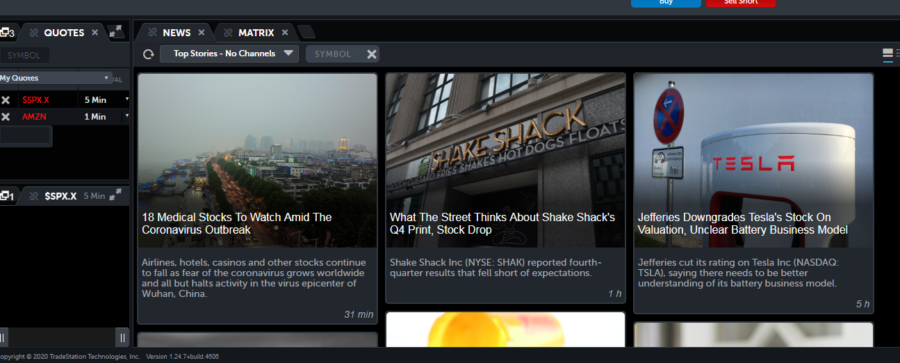Open Top Stories channel dropdown
Screen dimensions: 900x363
[229, 54]
